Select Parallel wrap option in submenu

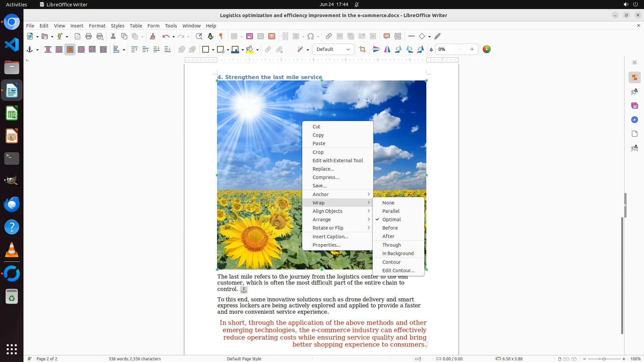point(391,211)
